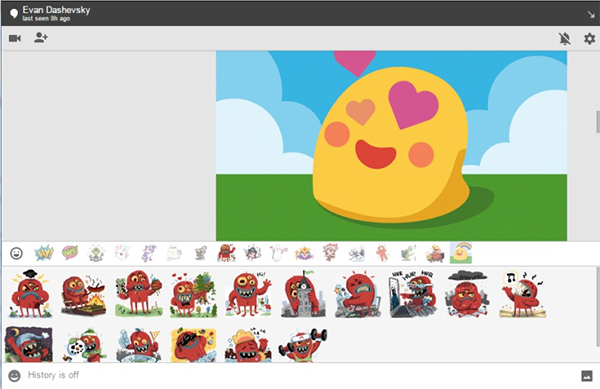Send the sulking monster under dark cloud sticker
Image resolution: width=600 pixels, height=389 pixels.
coord(467,294)
